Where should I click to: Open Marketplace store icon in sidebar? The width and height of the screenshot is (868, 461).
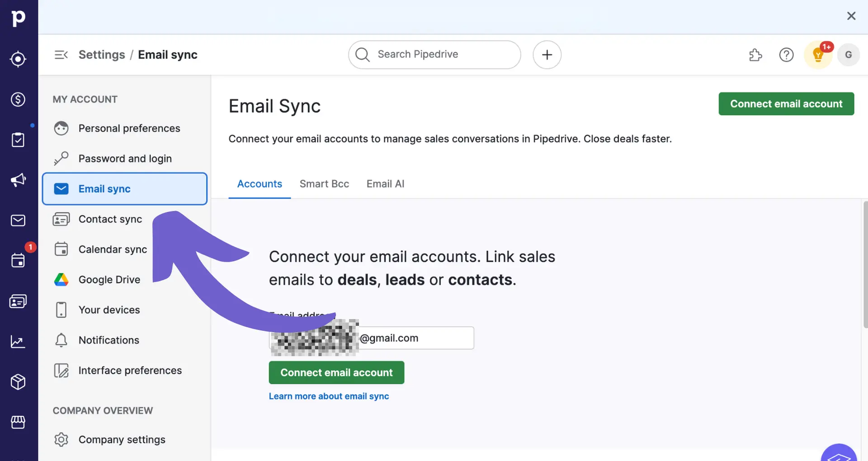(x=18, y=422)
